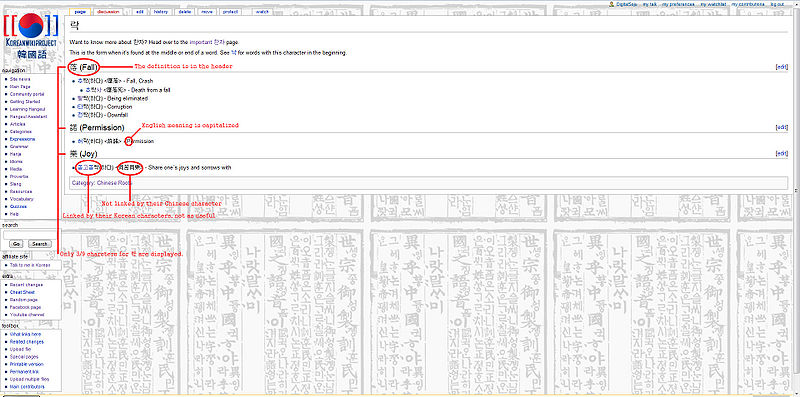The width and height of the screenshot is (800, 397).
Task: Edit the Permission section via [edit]
Action: [781, 127]
